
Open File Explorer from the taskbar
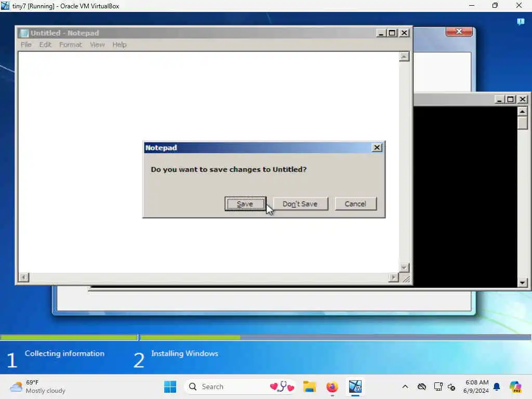pos(310,387)
